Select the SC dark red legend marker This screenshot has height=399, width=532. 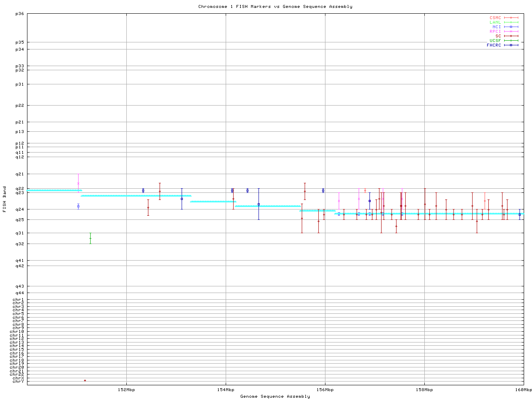click(x=511, y=36)
